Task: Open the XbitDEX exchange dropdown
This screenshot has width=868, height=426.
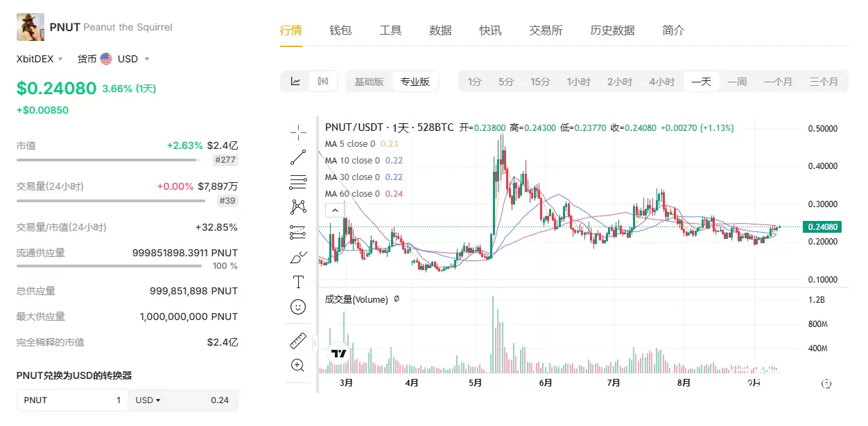Action: [x=40, y=59]
